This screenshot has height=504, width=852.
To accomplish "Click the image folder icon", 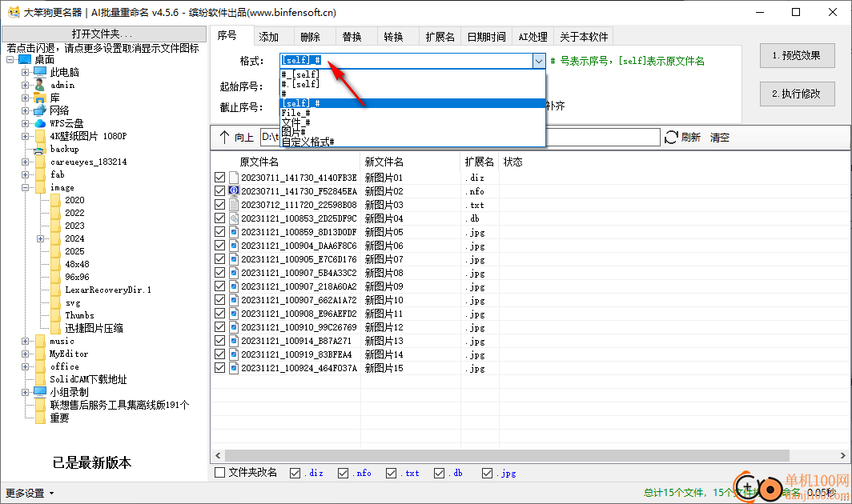I will click(40, 187).
